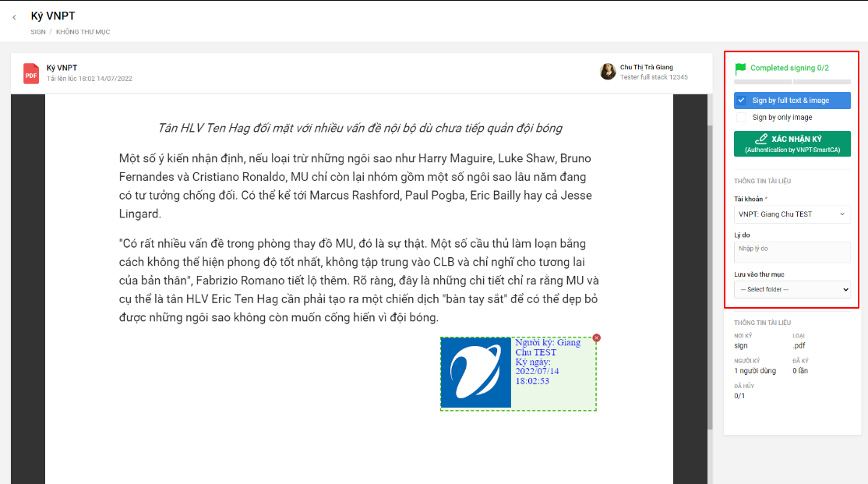Click the SIGN breadcrumb link
The width and height of the screenshot is (868, 484).
click(38, 32)
